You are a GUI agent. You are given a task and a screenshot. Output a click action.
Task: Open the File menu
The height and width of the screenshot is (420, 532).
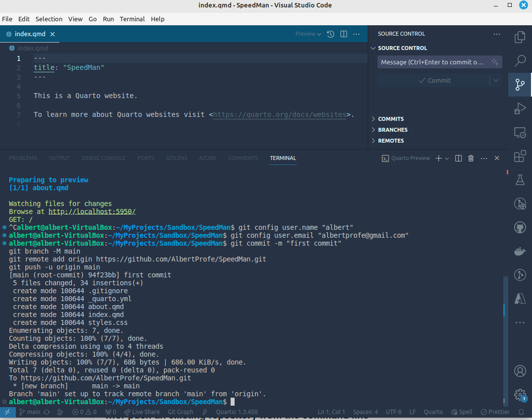[x=7, y=19]
